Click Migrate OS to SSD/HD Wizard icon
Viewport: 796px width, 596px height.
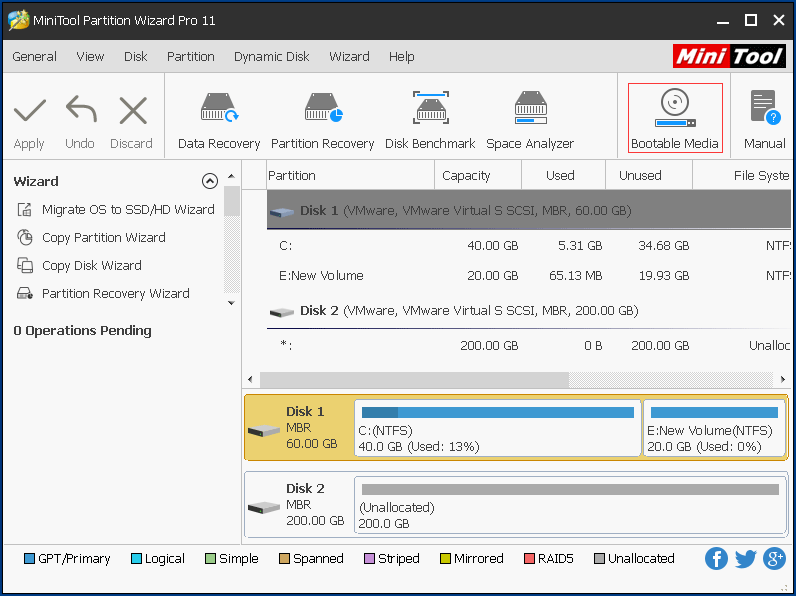tap(24, 209)
